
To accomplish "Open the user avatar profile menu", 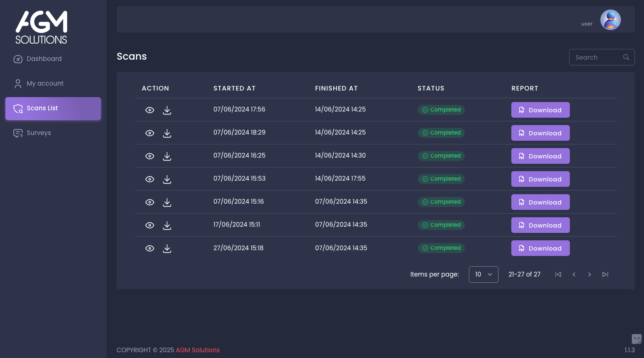I will (x=610, y=20).
